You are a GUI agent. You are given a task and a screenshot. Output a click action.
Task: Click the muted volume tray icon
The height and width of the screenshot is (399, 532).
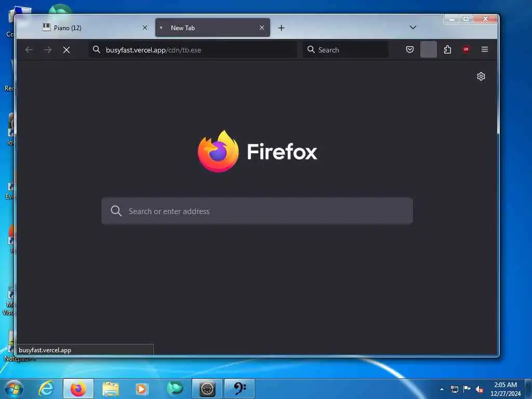[x=480, y=390]
